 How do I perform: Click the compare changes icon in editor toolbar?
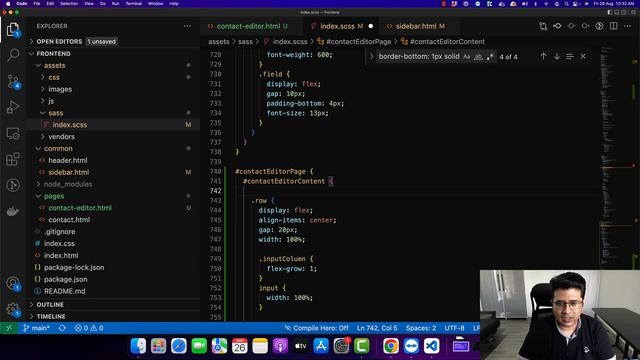click(x=543, y=26)
